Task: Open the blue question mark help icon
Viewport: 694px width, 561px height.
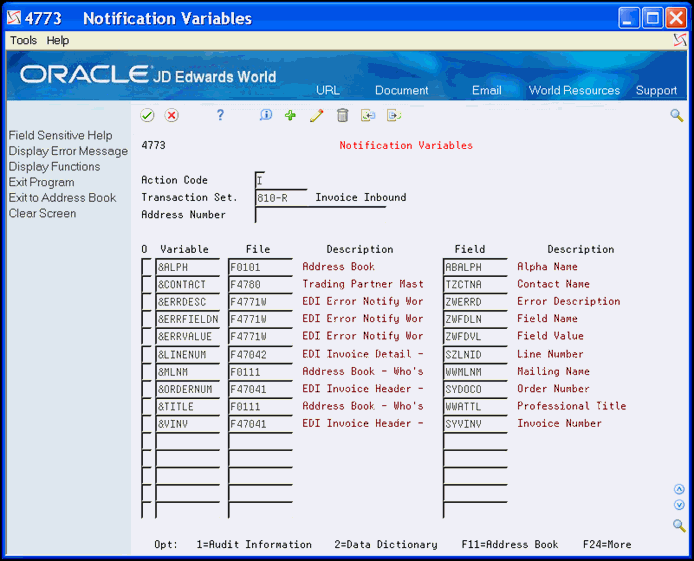Action: (x=220, y=115)
